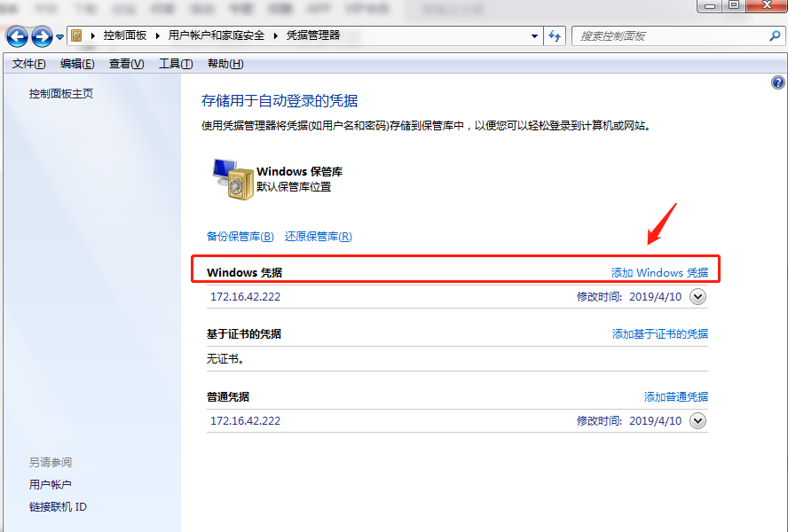Open 172.16.42.222 under Windows 凭据
This screenshot has width=788, height=532.
point(245,296)
